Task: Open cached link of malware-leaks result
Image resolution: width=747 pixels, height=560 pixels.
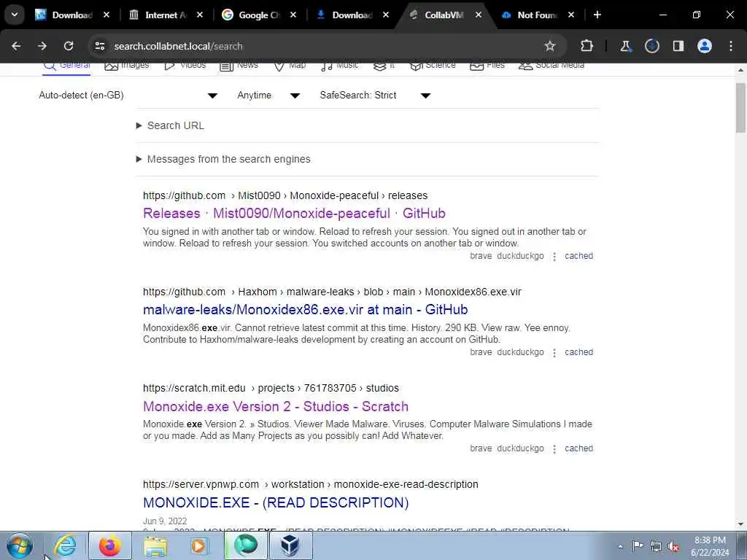Action: pos(578,352)
